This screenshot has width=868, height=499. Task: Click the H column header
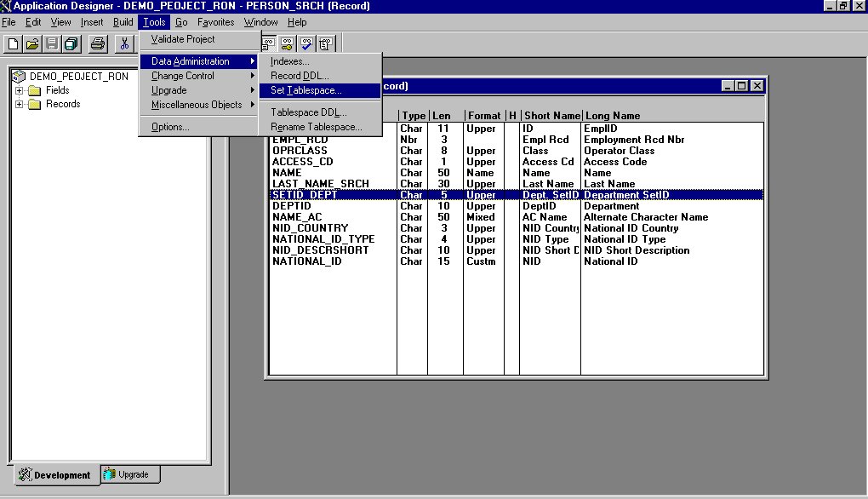512,116
